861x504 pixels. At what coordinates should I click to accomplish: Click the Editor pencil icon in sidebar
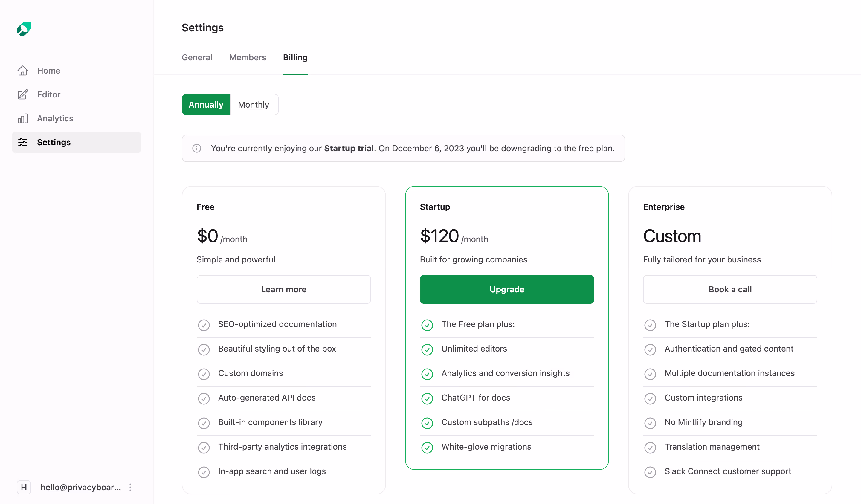[x=22, y=94]
